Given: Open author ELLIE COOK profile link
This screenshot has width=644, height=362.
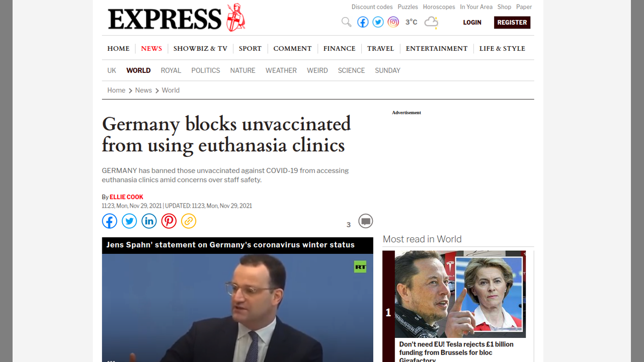Looking at the screenshot, I should 126,197.
